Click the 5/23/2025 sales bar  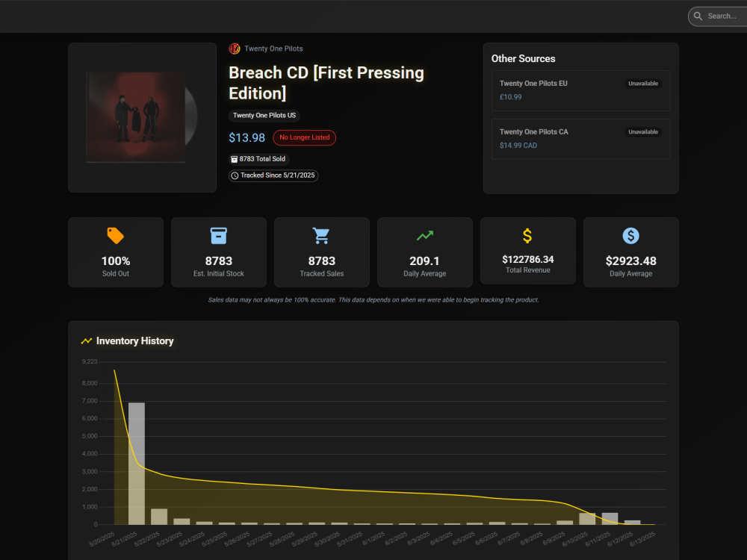pyautogui.click(x=182, y=521)
